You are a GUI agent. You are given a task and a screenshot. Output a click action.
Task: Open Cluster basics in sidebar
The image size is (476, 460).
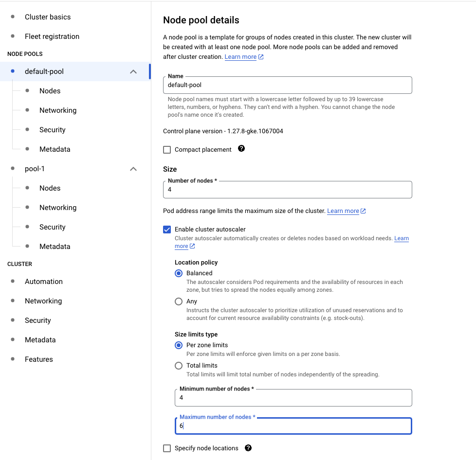48,17
